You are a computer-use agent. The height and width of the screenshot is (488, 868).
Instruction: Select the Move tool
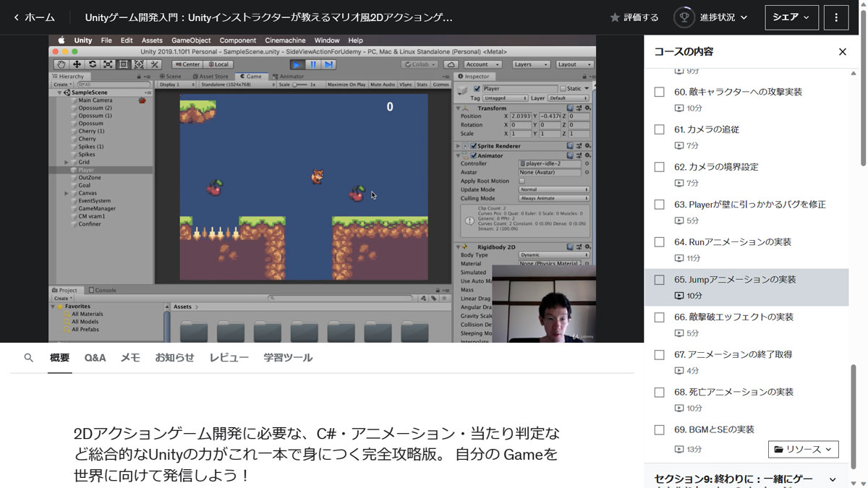[77, 64]
